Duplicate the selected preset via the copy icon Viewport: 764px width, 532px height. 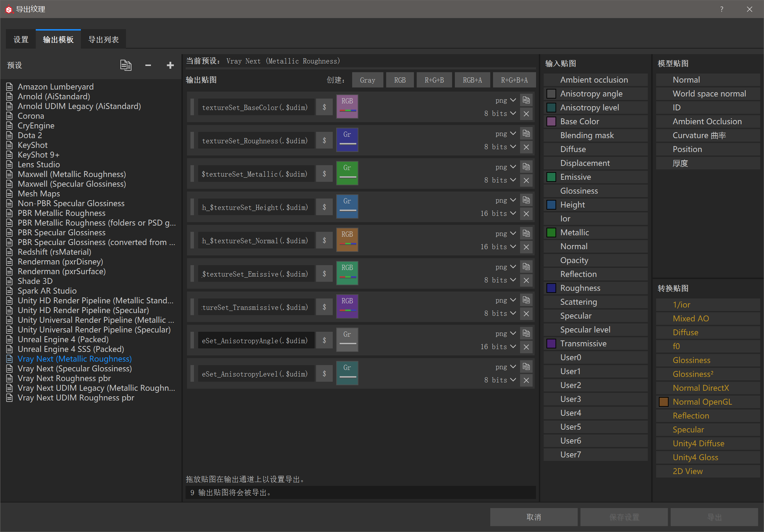[x=126, y=65]
